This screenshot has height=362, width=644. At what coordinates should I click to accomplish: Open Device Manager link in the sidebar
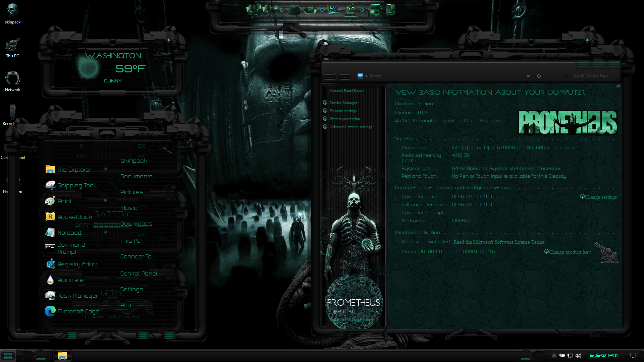point(343,103)
